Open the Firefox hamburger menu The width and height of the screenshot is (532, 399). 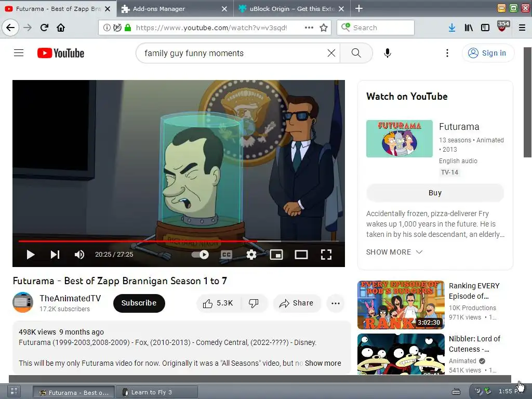point(522,28)
